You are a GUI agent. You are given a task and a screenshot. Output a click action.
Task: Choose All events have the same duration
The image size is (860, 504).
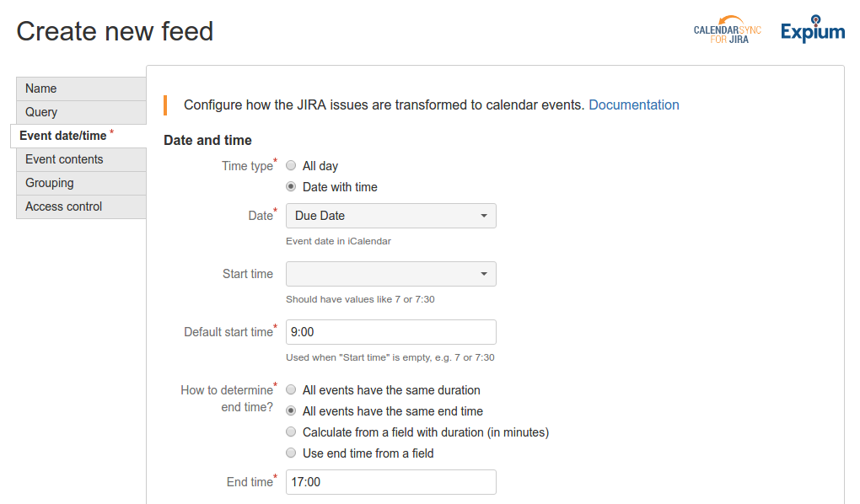tap(291, 390)
